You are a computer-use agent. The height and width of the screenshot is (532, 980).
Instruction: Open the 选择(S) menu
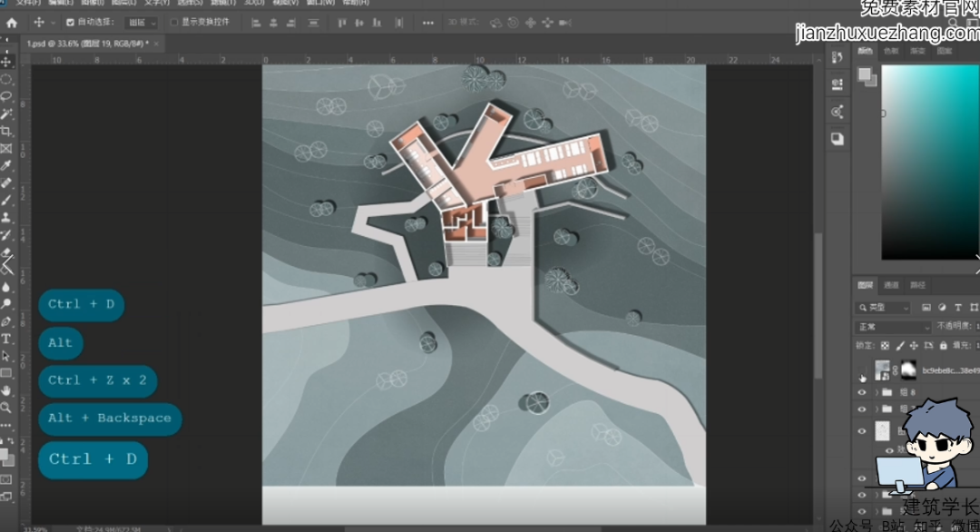pyautogui.click(x=190, y=3)
